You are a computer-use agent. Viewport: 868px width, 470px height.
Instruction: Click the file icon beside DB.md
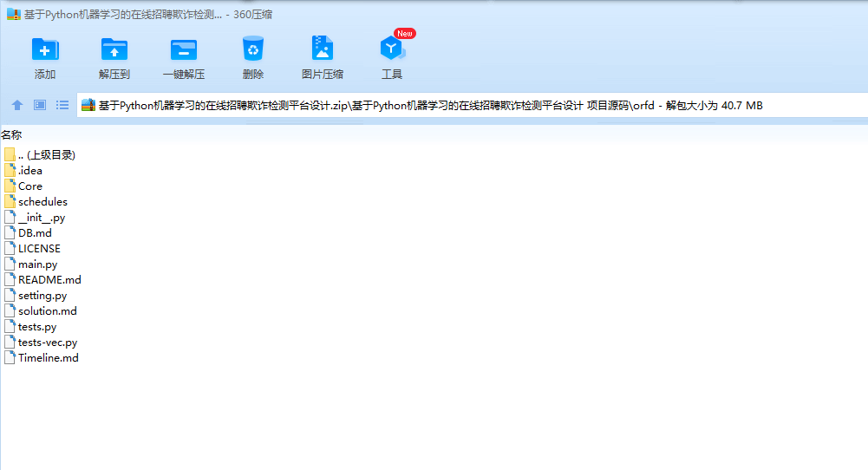pos(10,232)
